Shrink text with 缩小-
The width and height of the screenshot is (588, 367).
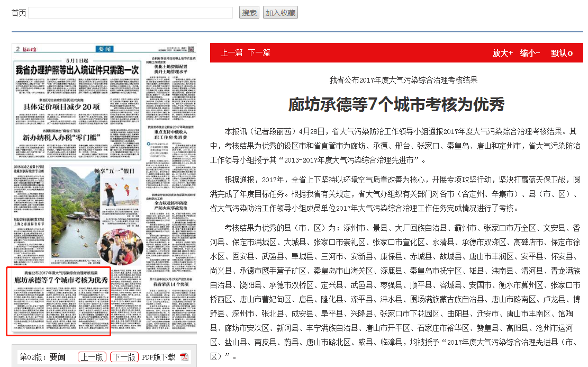click(x=530, y=53)
